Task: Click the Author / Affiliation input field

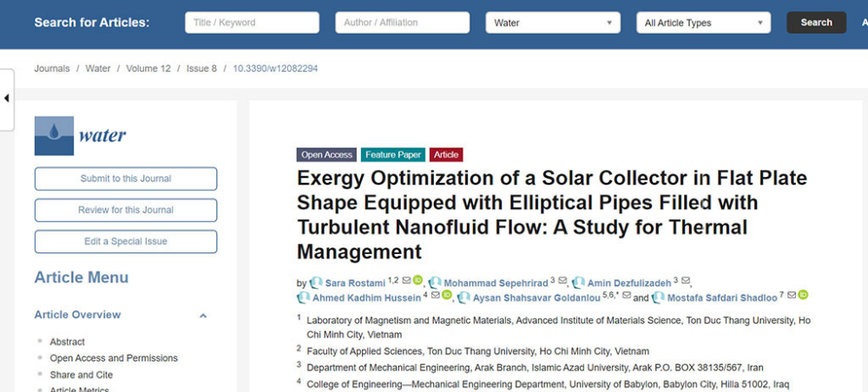Action: [403, 23]
